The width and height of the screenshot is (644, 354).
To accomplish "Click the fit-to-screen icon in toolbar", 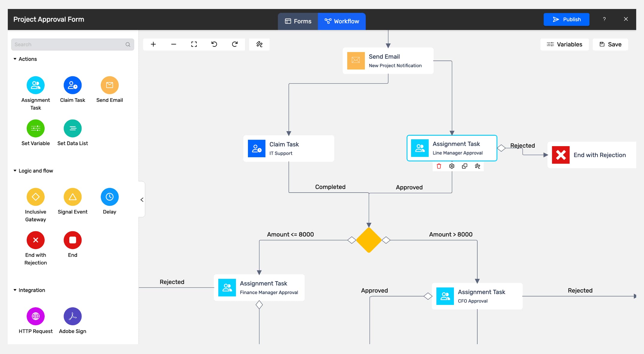I will click(194, 44).
